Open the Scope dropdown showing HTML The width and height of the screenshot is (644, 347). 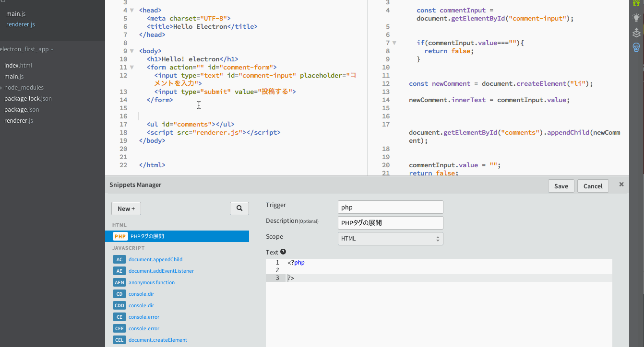pos(391,239)
